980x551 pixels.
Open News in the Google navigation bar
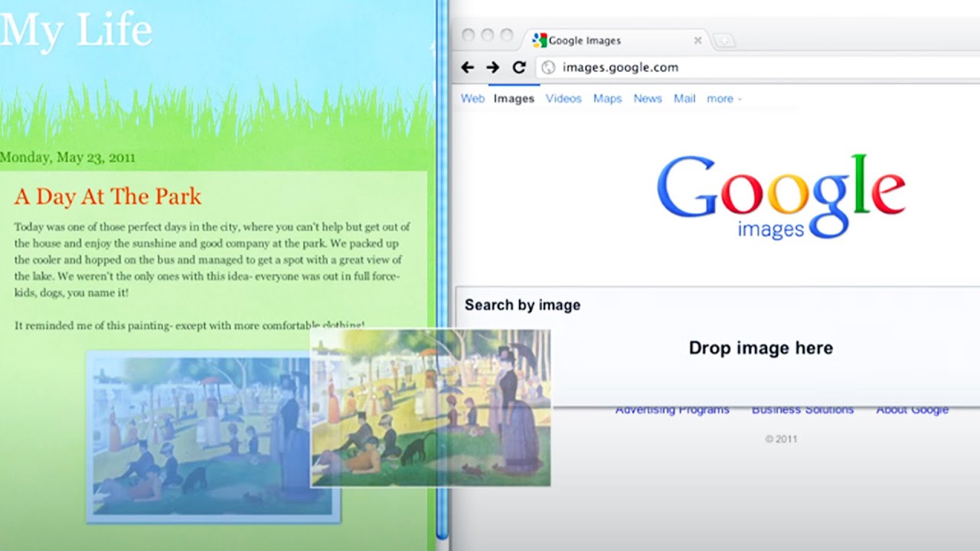[648, 99]
